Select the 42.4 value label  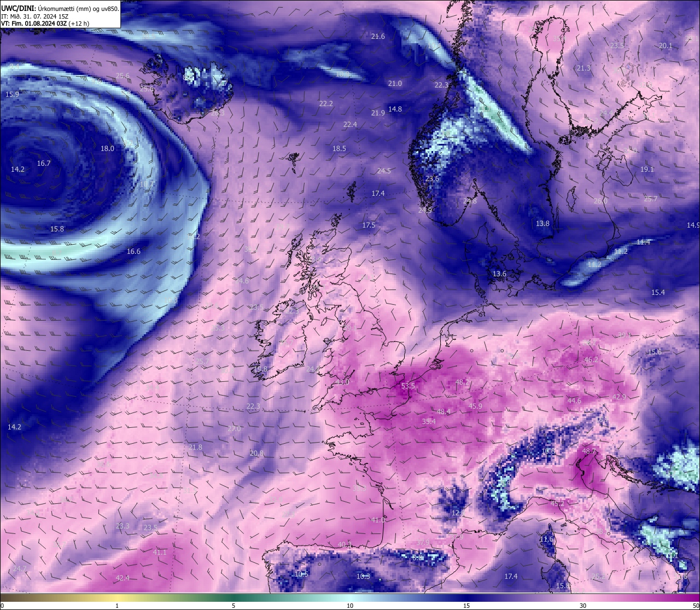(x=122, y=578)
